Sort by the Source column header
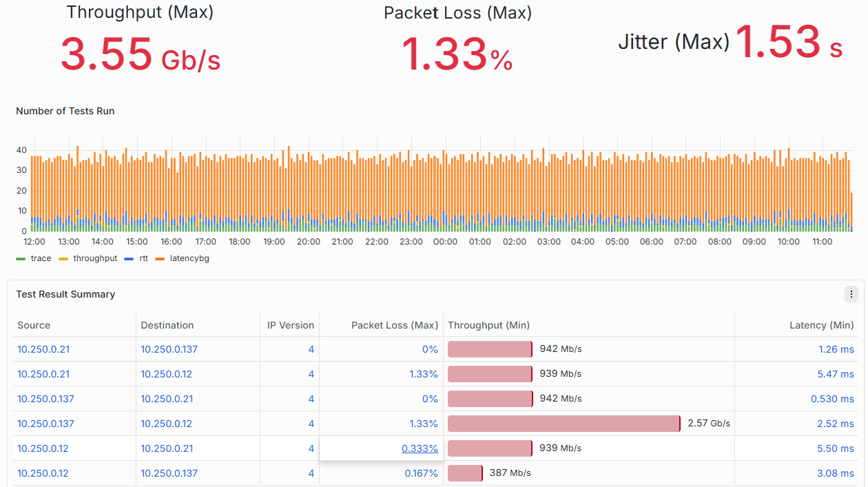 click(x=34, y=325)
